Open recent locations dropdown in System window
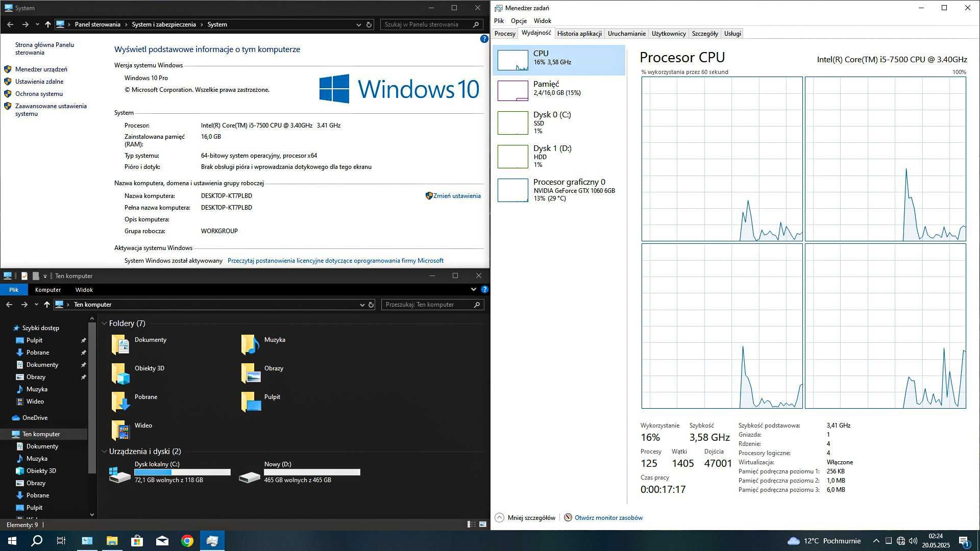Screen dimensions: 980x551 pyautogui.click(x=37, y=24)
